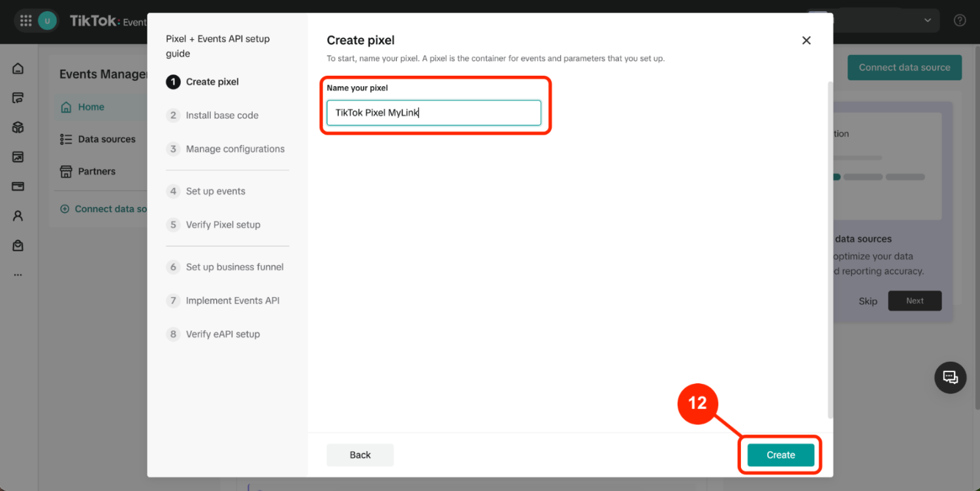Open the apps grid launcher in the top bar
The image size is (980, 491).
point(26,21)
